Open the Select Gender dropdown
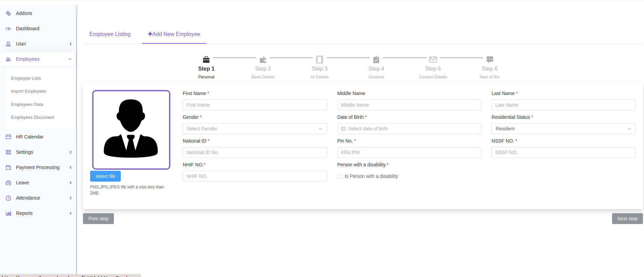This screenshot has height=277, width=644. tap(254, 129)
